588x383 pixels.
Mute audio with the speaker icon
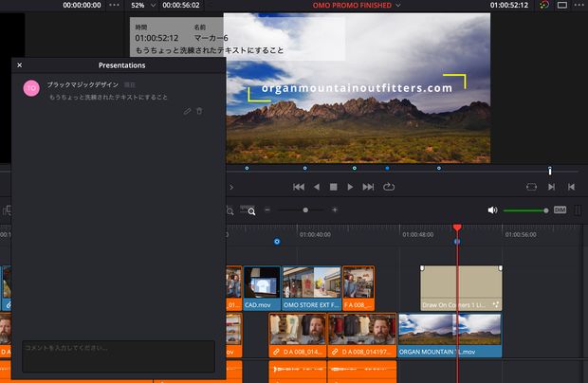coord(492,210)
